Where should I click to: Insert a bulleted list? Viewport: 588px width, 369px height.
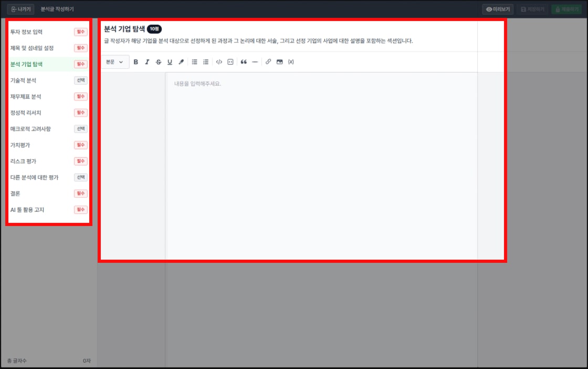(x=194, y=62)
